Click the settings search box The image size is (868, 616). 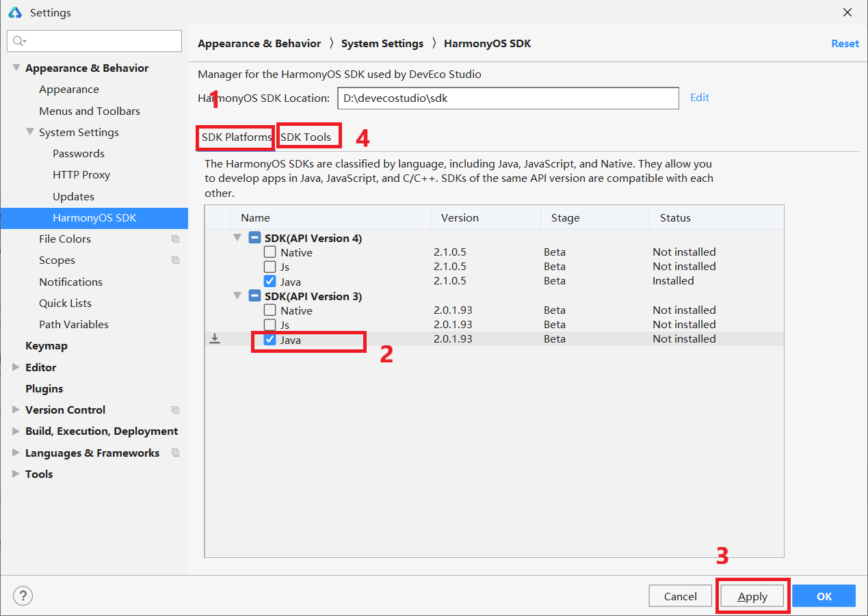point(94,41)
